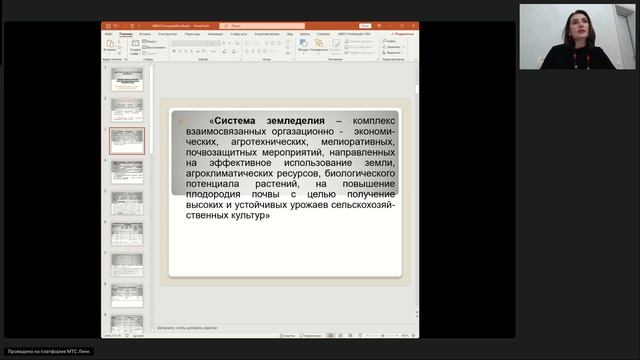This screenshot has width=640, height=360.
Task: Open the Shapes gallery icon
Action: coord(303,44)
